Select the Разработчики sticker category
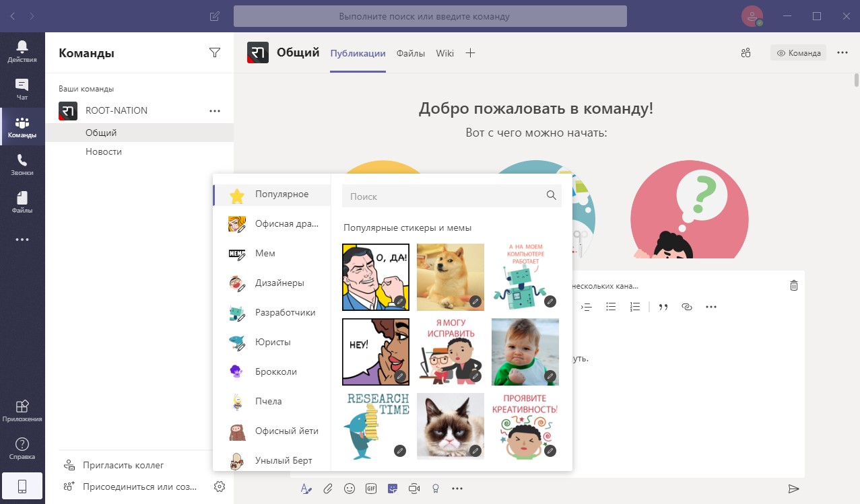 tap(272, 313)
